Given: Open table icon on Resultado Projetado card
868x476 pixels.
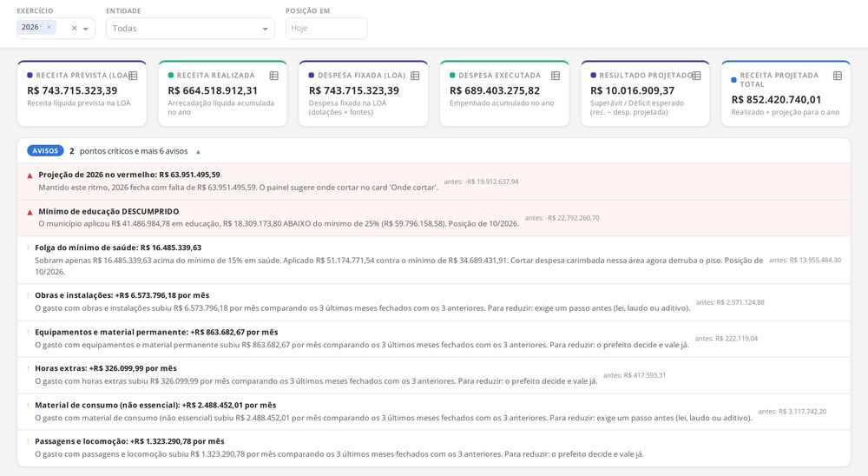Looking at the screenshot, I should click(696, 76).
